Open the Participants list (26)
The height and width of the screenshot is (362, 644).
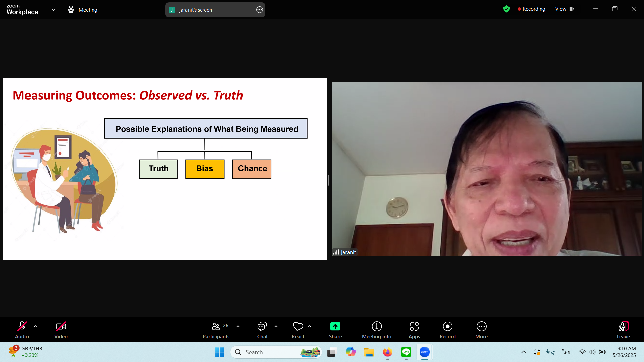(x=216, y=326)
